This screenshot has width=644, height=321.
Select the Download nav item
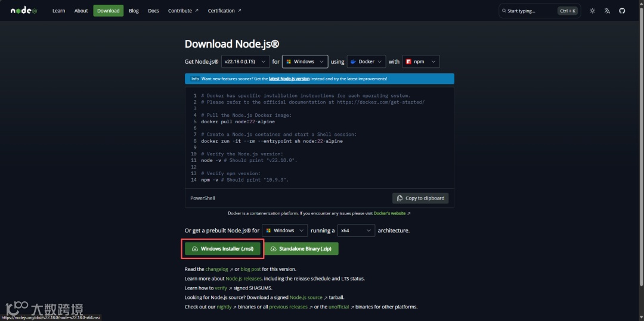click(x=109, y=11)
